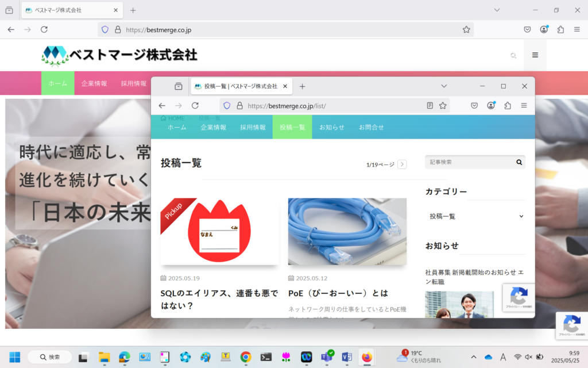Select お問合せ in front window navigation
Viewport: 588px width, 368px height.
(372, 127)
